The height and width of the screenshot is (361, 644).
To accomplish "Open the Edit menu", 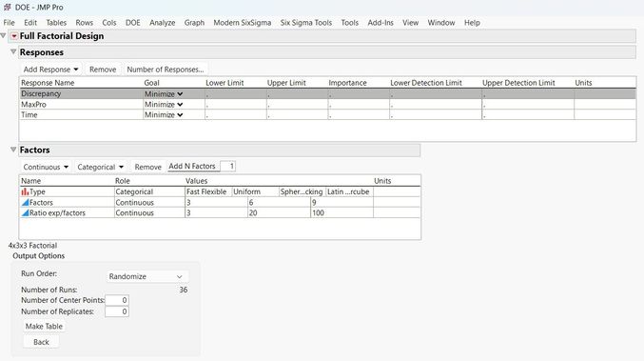I will [30, 23].
